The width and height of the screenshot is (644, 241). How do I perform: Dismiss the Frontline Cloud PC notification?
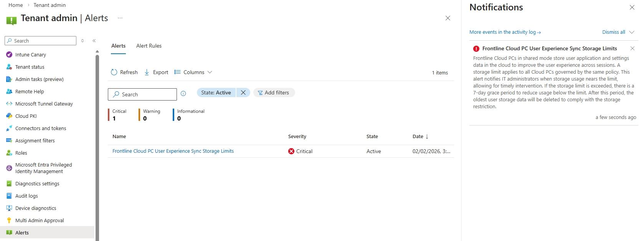tap(632, 48)
